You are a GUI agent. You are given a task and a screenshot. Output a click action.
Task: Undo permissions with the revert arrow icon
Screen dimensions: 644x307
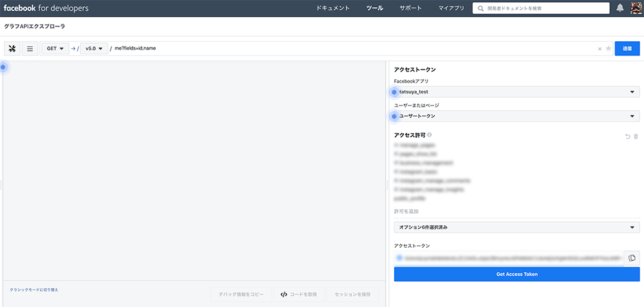click(x=627, y=136)
